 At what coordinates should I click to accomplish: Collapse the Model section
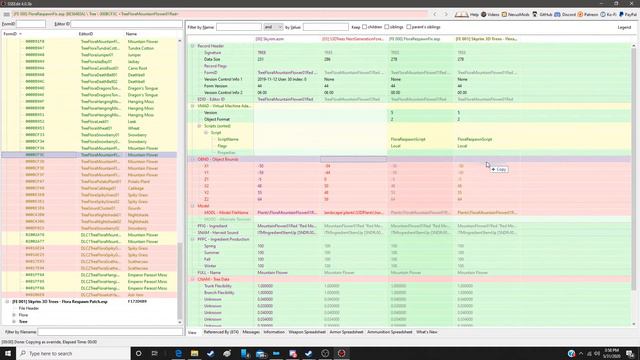coord(193,206)
